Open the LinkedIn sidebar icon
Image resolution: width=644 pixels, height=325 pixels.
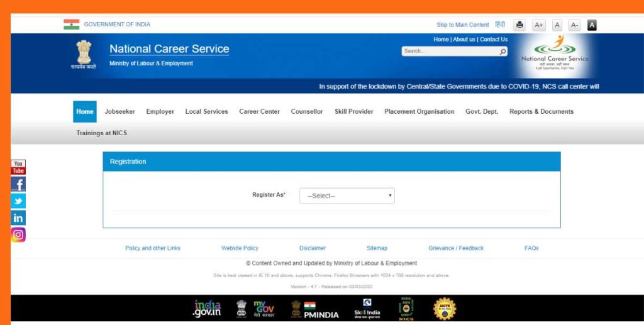(x=18, y=218)
